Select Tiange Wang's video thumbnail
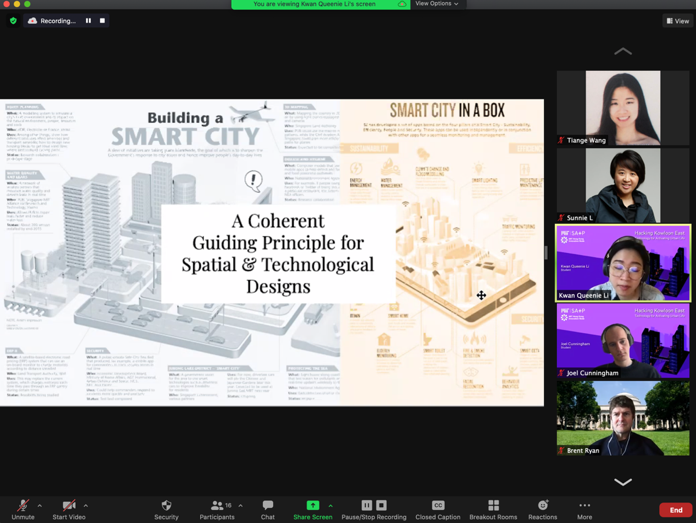Image resolution: width=696 pixels, height=523 pixels. pyautogui.click(x=622, y=109)
